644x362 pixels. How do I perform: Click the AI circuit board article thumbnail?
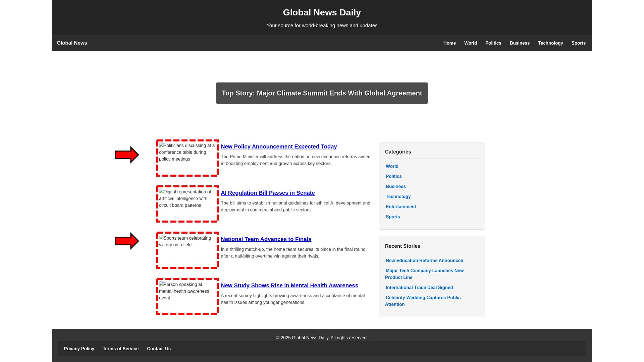point(187,204)
